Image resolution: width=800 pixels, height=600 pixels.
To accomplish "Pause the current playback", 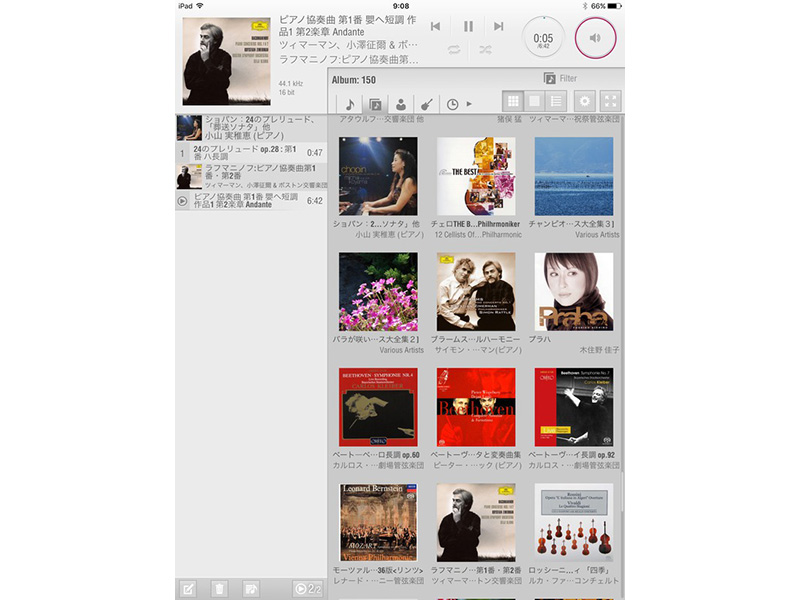I will 468,26.
